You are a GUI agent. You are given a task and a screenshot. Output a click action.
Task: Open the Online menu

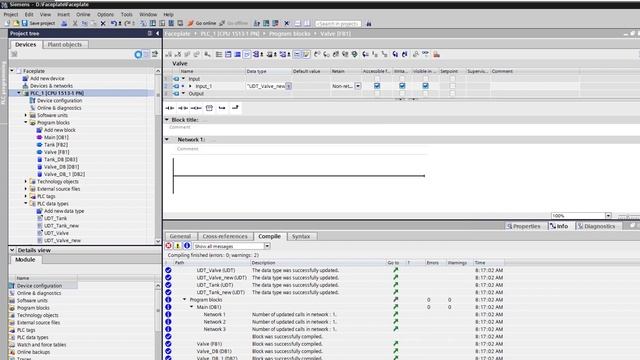pos(83,14)
